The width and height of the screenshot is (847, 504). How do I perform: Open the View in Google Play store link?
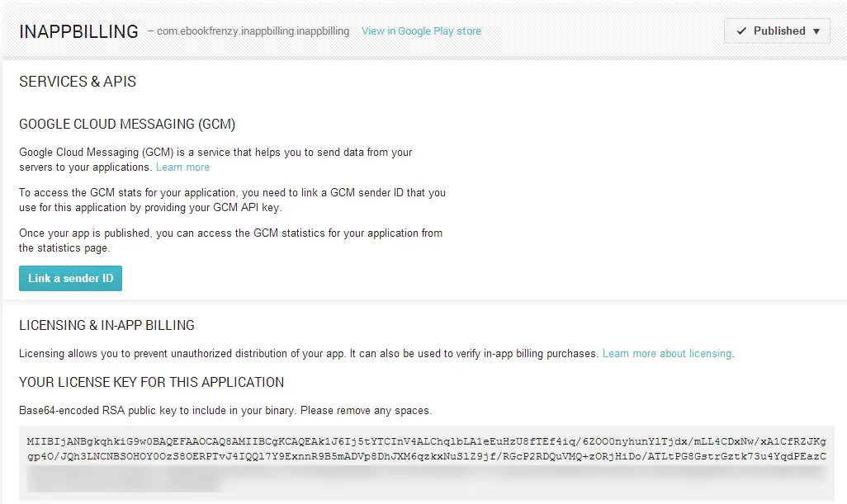tap(421, 31)
